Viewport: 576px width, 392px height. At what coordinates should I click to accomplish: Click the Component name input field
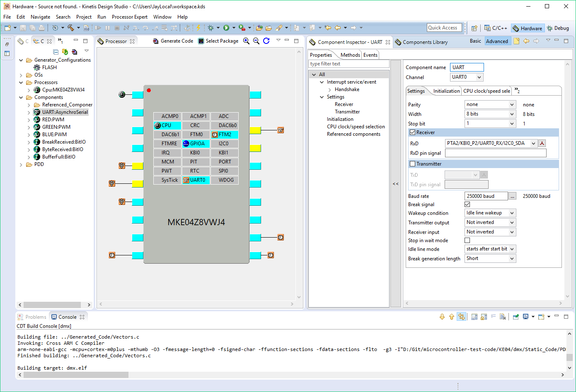[x=467, y=67]
